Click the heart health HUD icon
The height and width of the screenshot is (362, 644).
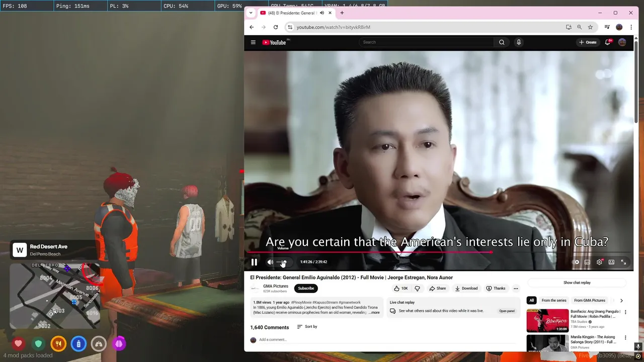coord(19,344)
